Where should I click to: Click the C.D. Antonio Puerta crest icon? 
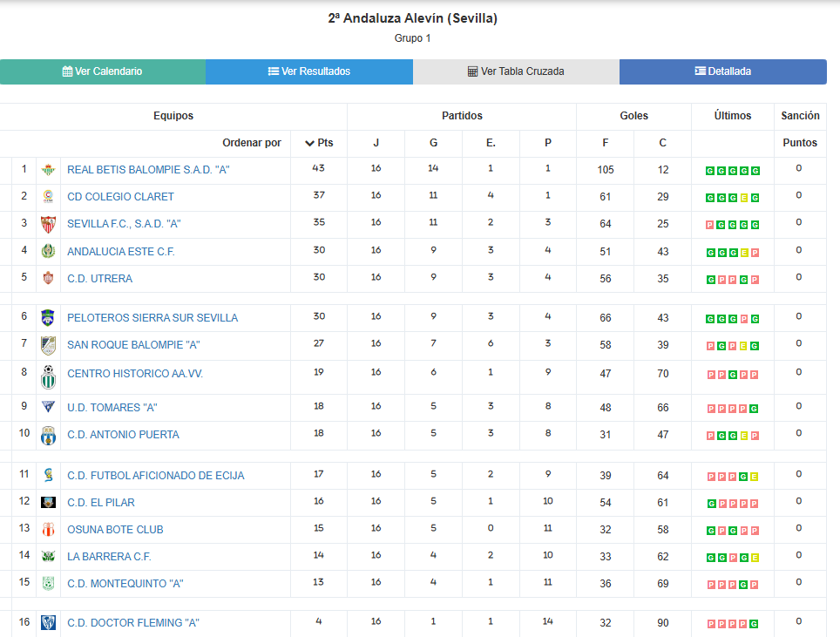48,436
